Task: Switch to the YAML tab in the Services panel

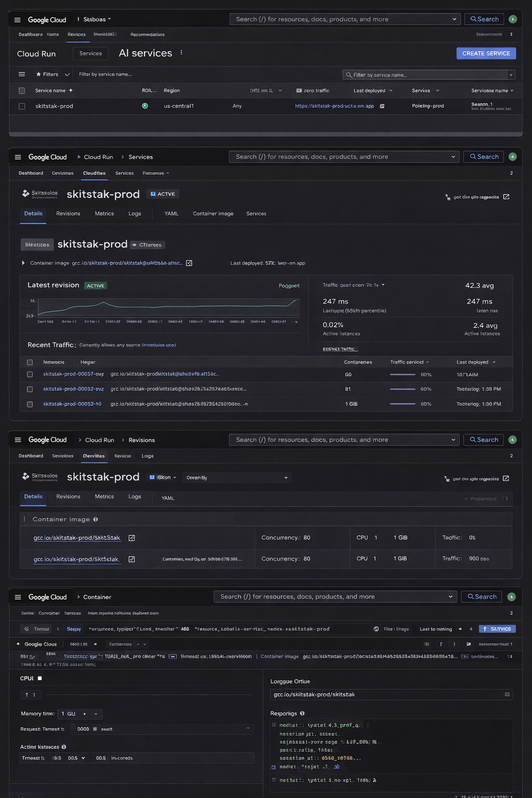Action: 171,214
